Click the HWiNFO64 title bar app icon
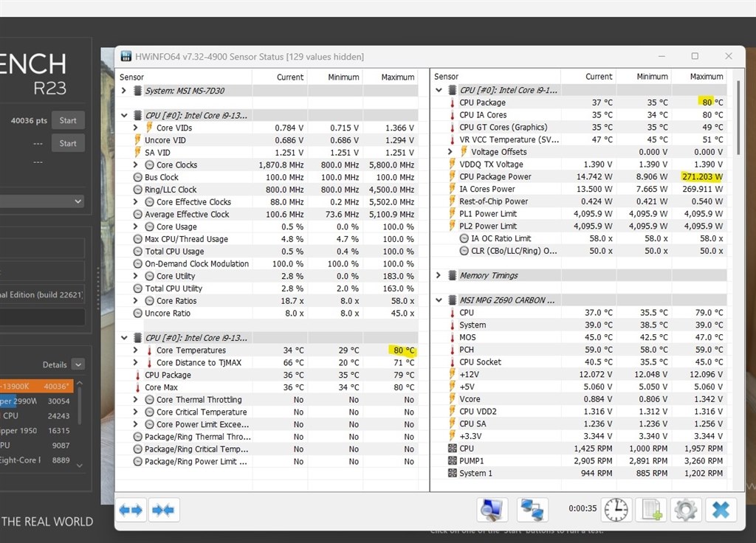Viewport: 756px width, 543px height. 126,56
